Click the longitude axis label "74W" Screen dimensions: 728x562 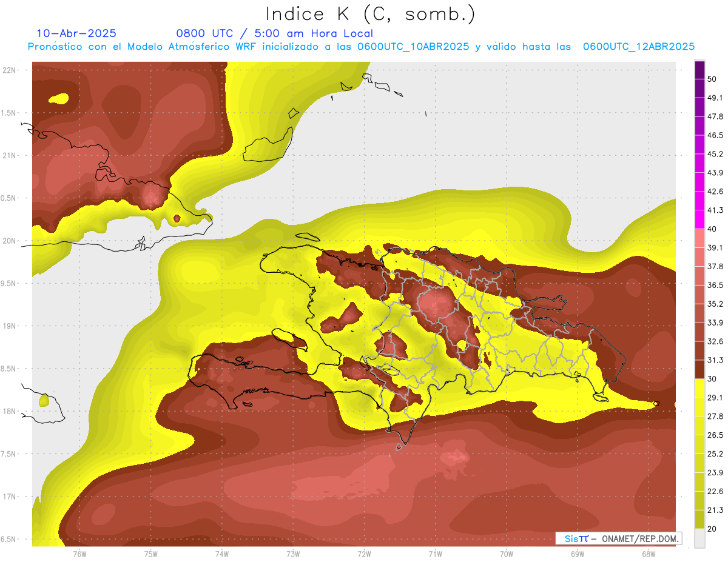click(x=222, y=555)
